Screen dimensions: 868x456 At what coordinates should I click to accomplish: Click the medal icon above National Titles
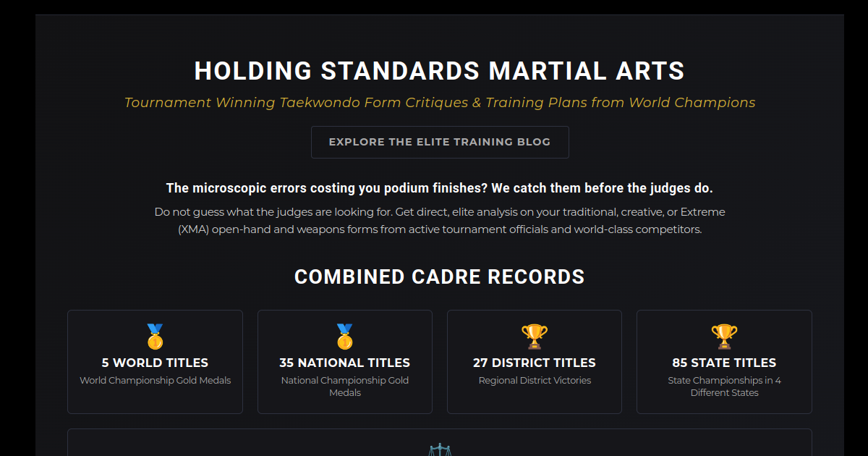[x=344, y=337]
